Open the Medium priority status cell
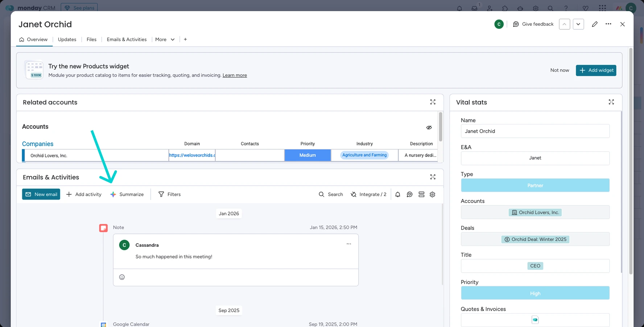The height and width of the screenshot is (327, 644). pos(307,155)
